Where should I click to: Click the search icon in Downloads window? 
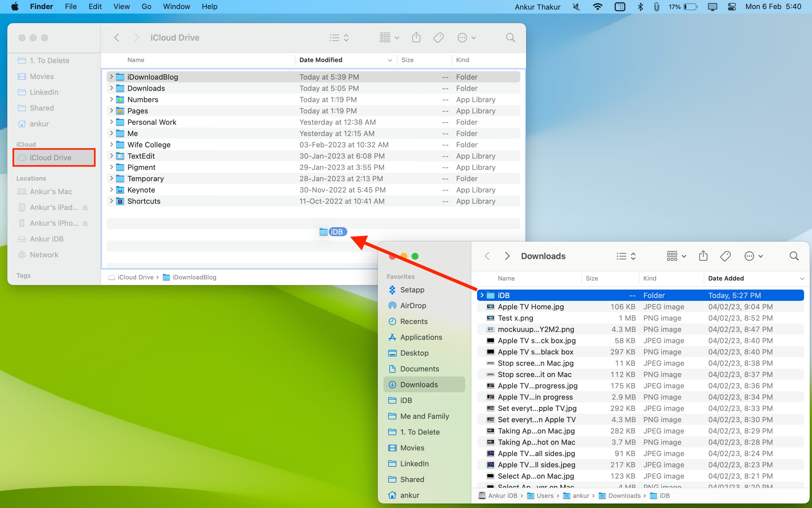(x=794, y=256)
